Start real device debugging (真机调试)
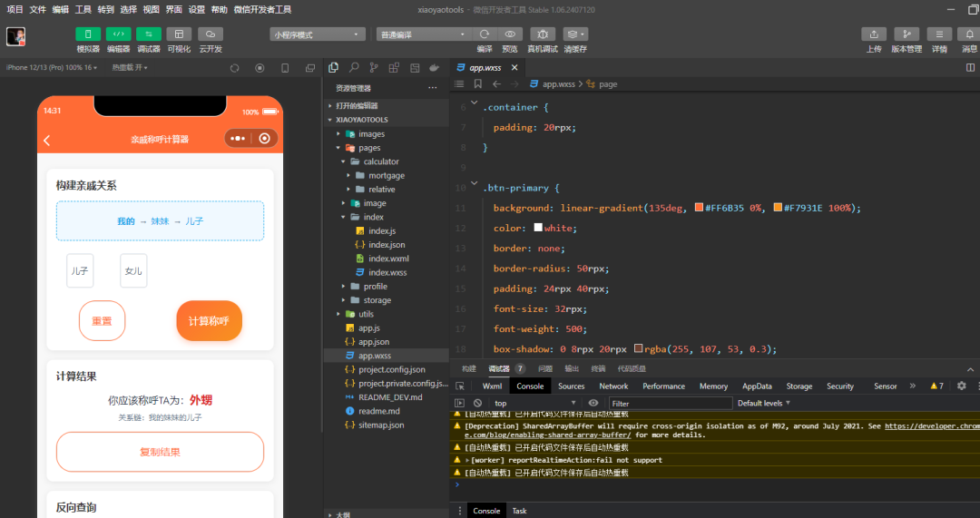Viewport: 980px width, 518px height. (x=543, y=34)
